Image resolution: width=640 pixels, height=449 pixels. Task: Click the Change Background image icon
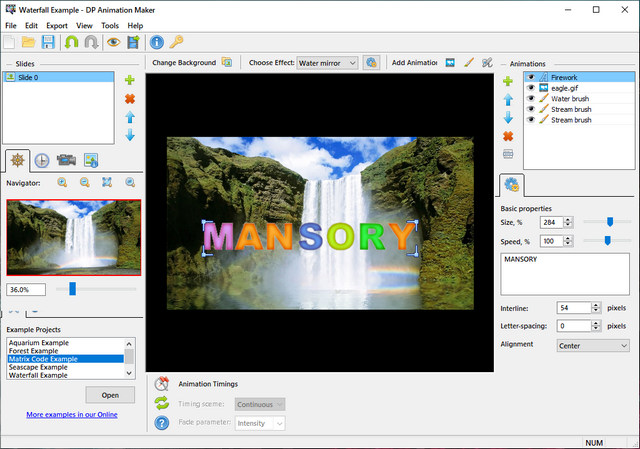(x=227, y=62)
